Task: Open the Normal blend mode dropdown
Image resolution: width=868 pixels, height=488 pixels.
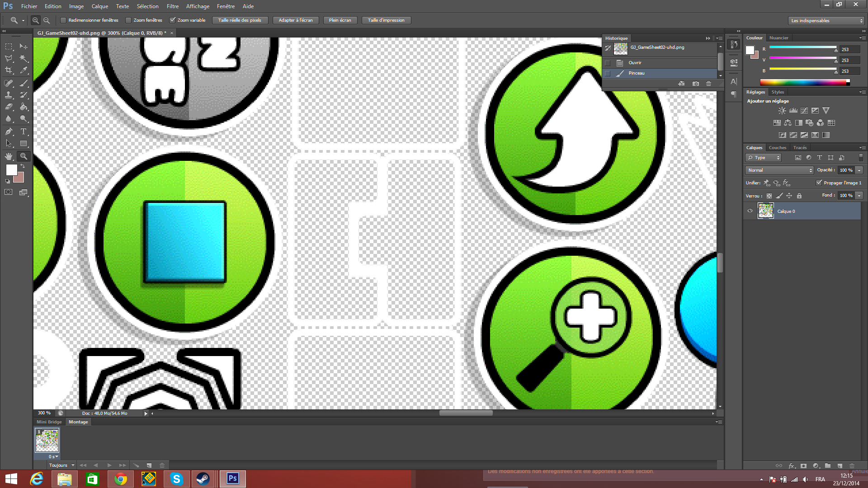Action: (779, 170)
